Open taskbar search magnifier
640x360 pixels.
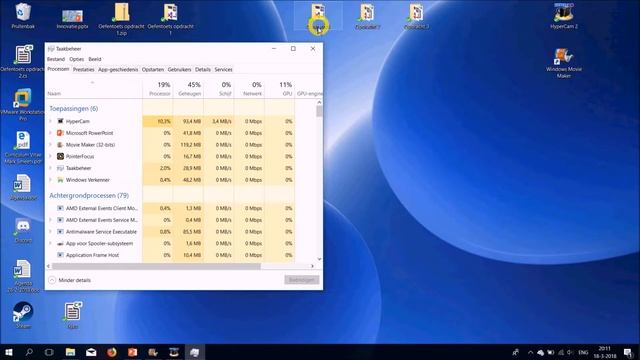click(29, 352)
